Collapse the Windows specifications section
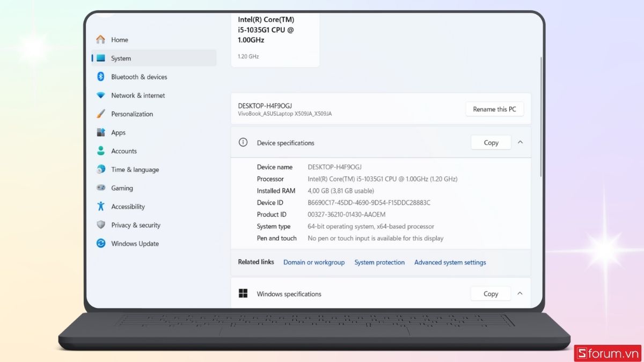 tap(520, 294)
